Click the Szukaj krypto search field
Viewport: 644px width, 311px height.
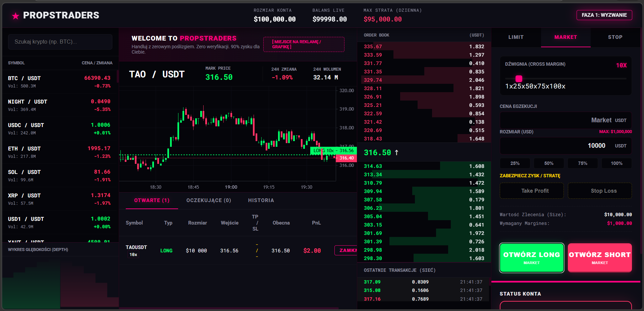(x=60, y=42)
